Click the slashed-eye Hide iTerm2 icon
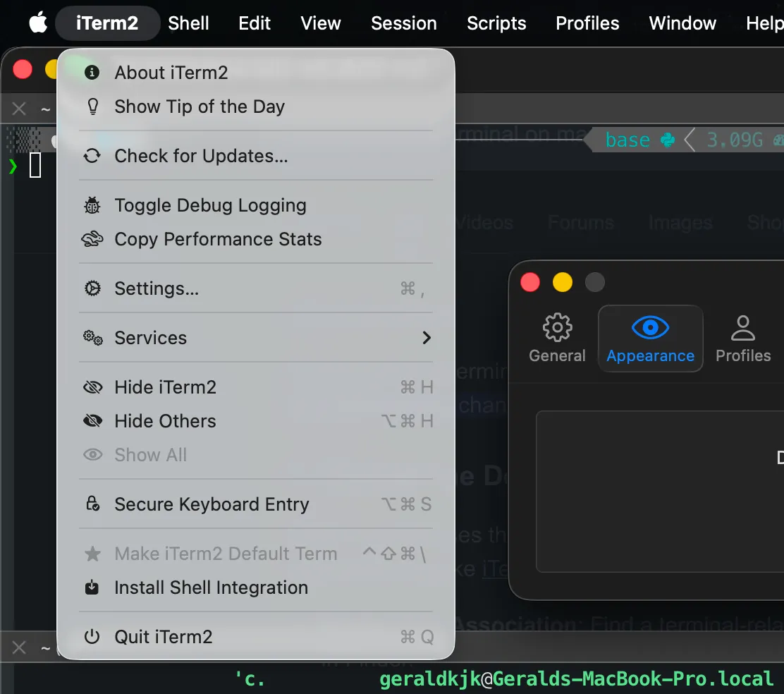This screenshot has height=694, width=784. (x=92, y=387)
